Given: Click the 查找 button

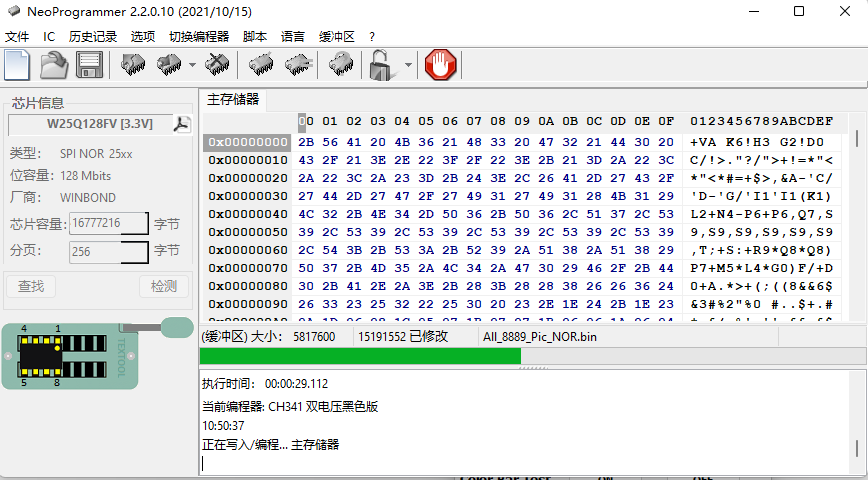Looking at the screenshot, I should point(31,287).
